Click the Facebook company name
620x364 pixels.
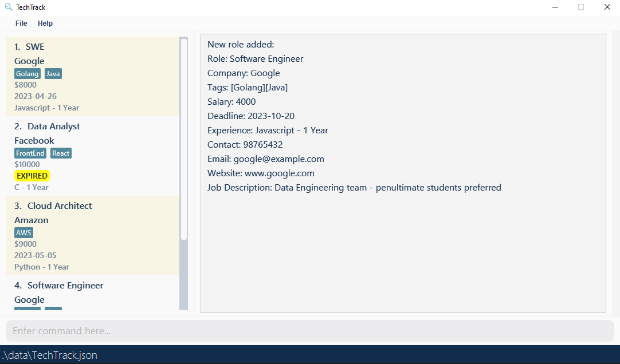[x=34, y=141]
